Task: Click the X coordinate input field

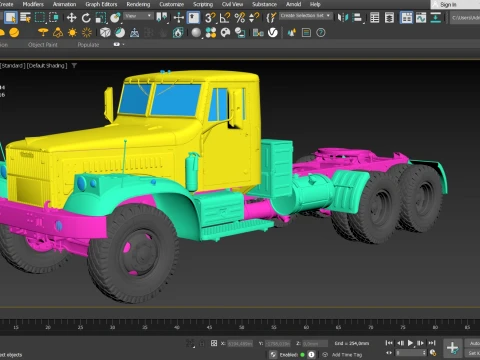Action: 240,343
